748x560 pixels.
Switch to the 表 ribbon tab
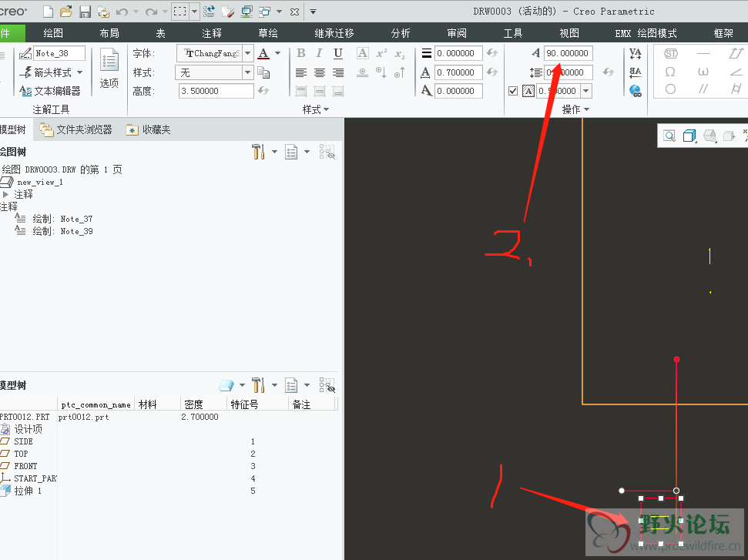pos(161,33)
